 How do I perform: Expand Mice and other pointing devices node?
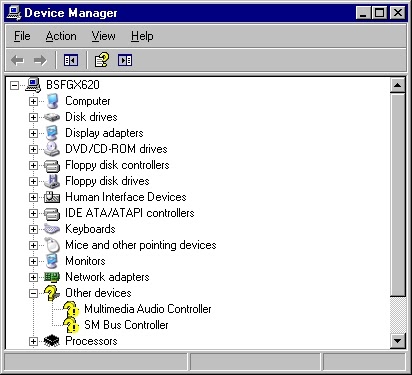pyautogui.click(x=33, y=245)
